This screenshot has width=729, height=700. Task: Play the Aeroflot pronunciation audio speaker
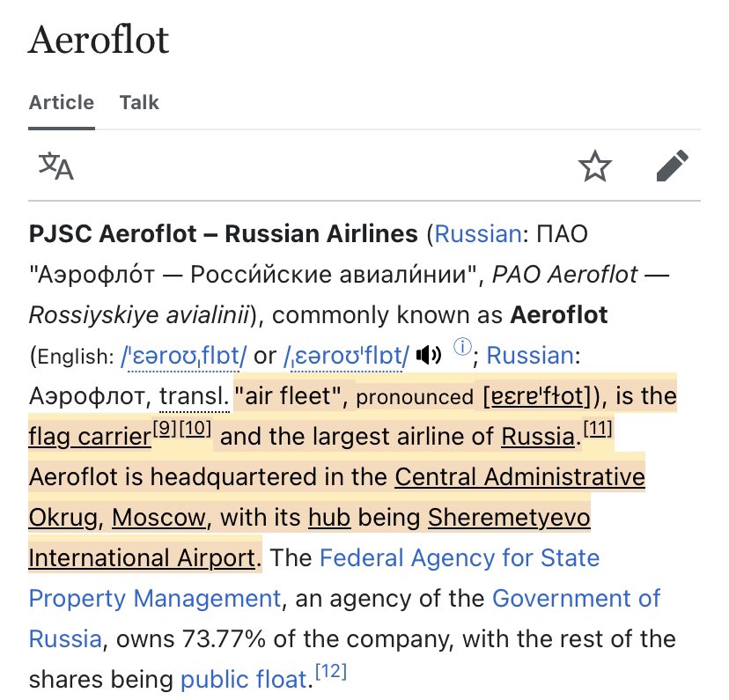pyautogui.click(x=428, y=356)
